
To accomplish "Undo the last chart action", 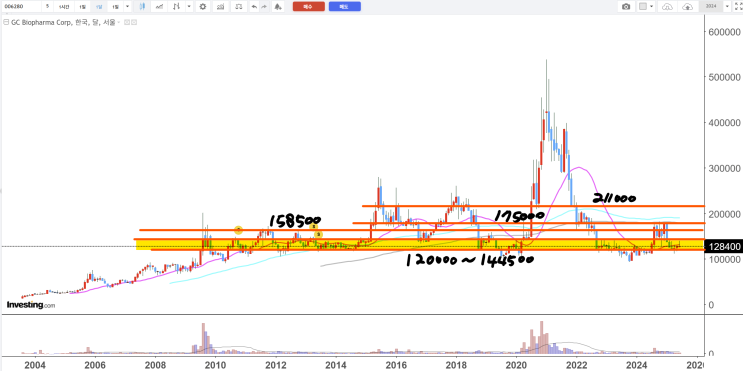I will point(254,7).
